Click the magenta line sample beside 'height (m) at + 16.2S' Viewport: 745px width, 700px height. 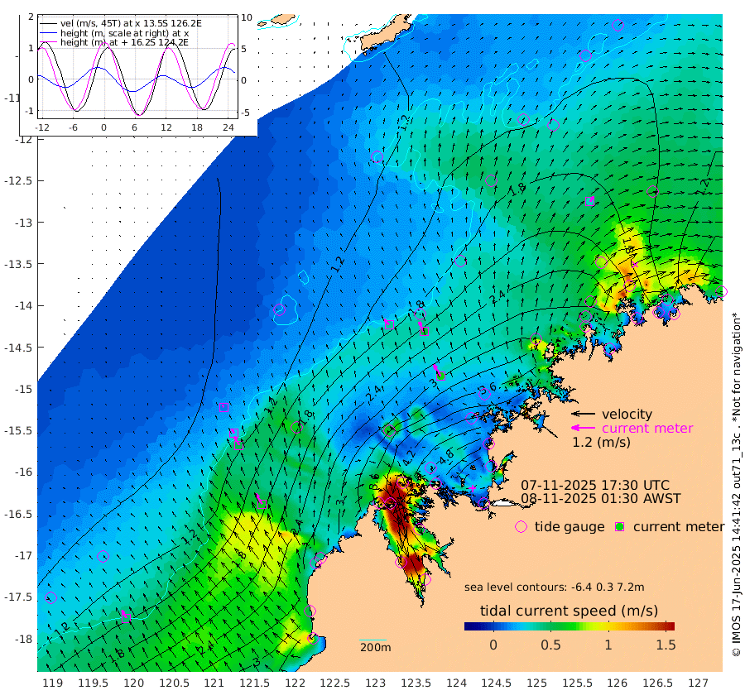coord(48,42)
